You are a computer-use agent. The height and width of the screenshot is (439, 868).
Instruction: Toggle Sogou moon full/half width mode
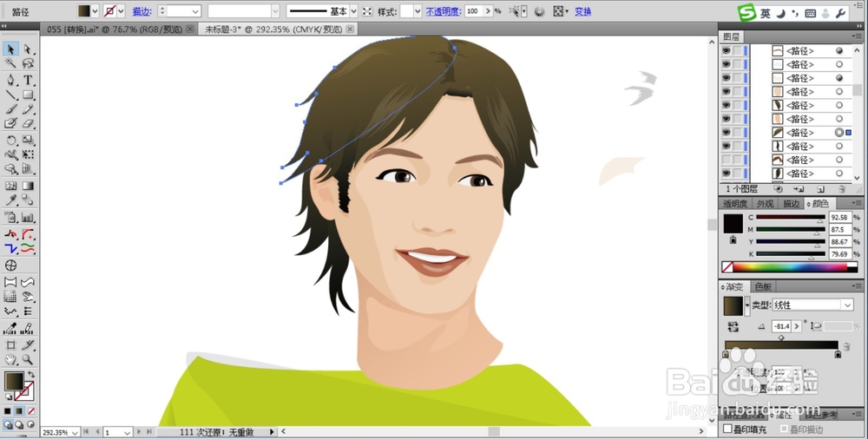point(780,13)
